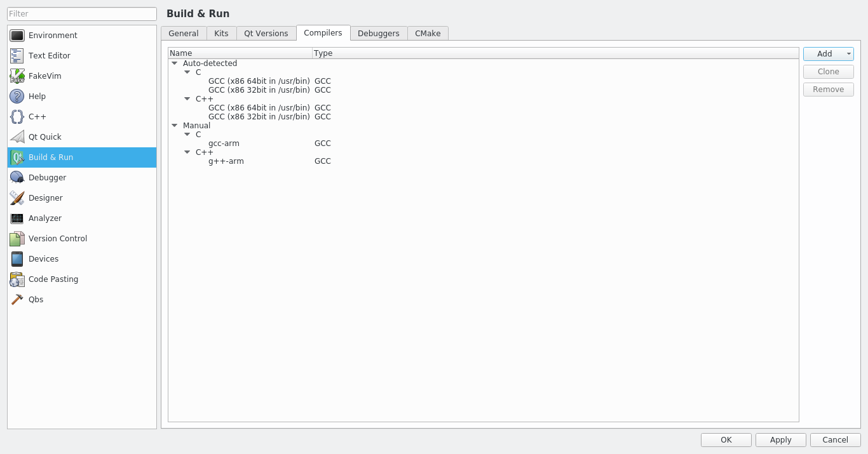Viewport: 868px width, 454px height.
Task: Select the Compilers tab
Action: click(x=323, y=33)
